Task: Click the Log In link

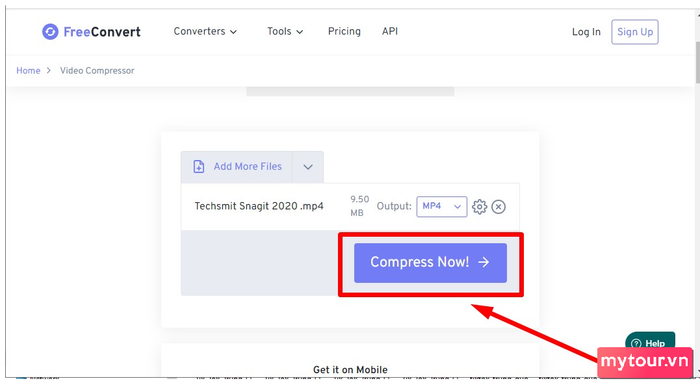Action: pyautogui.click(x=586, y=32)
